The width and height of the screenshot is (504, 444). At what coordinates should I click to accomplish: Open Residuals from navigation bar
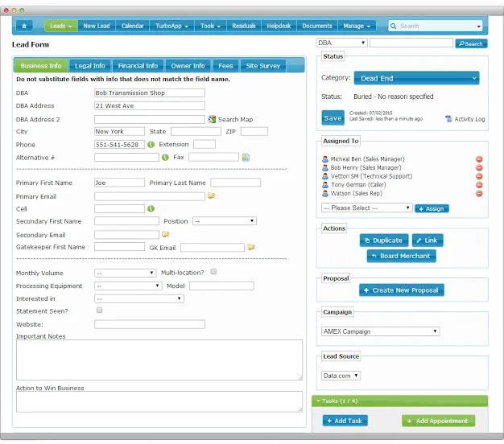(x=244, y=26)
